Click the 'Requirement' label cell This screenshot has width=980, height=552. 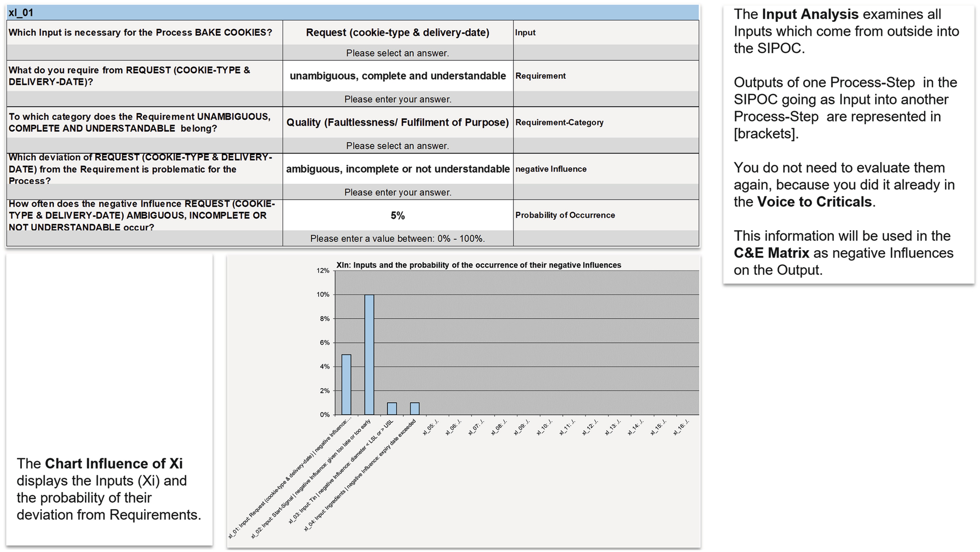pos(606,76)
